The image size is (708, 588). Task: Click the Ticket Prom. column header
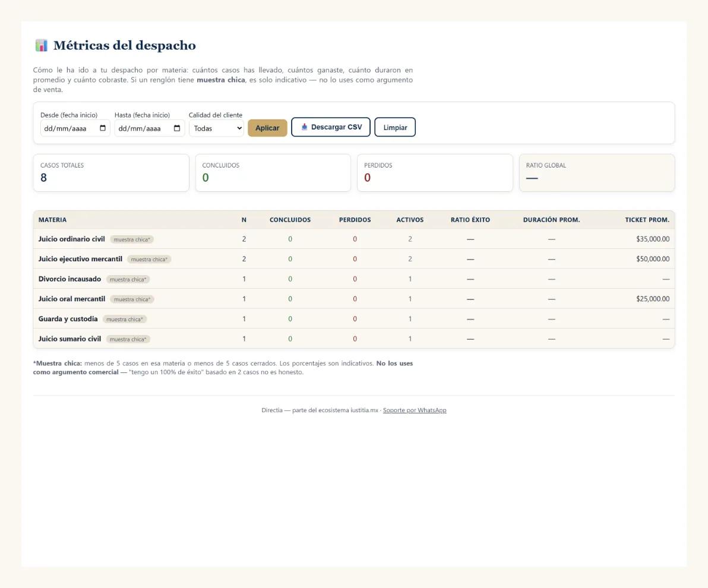647,220
